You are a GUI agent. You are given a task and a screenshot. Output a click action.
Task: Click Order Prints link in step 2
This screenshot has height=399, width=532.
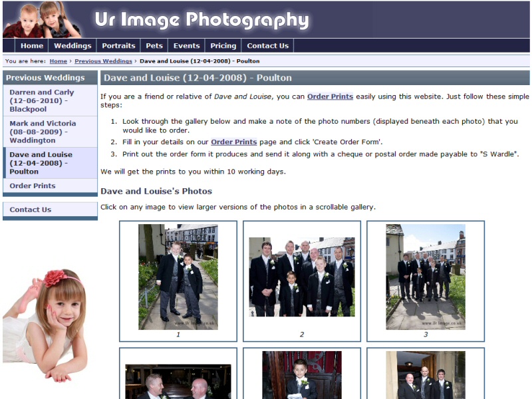pyautogui.click(x=234, y=142)
